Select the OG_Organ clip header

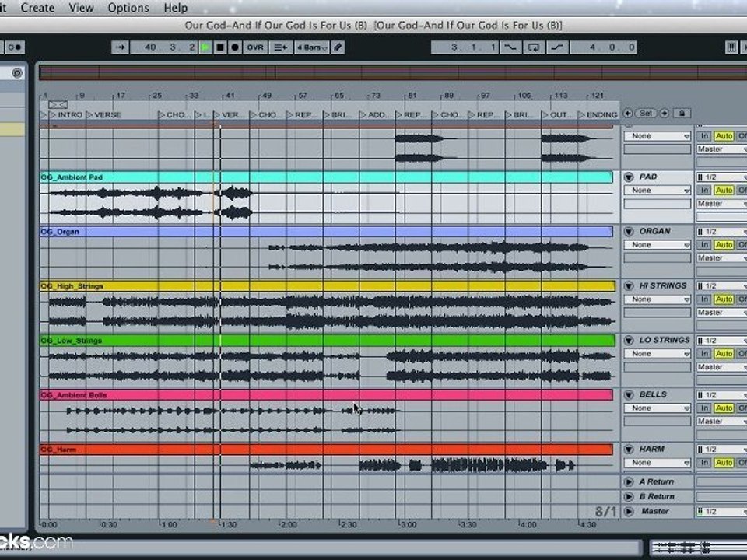coord(326,232)
